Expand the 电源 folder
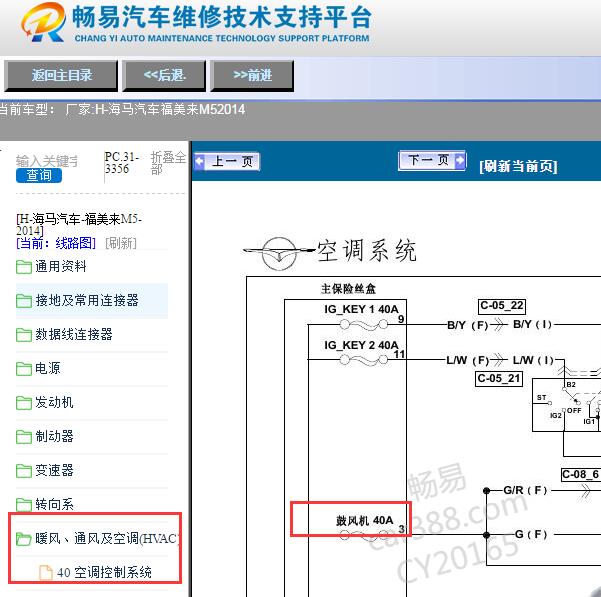Screen dimensions: 601x597 pos(48,368)
